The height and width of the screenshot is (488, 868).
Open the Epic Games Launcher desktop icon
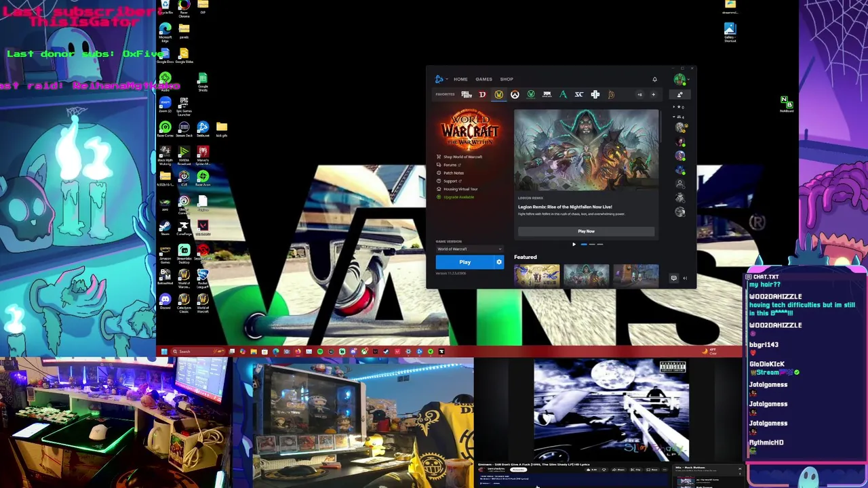click(184, 105)
